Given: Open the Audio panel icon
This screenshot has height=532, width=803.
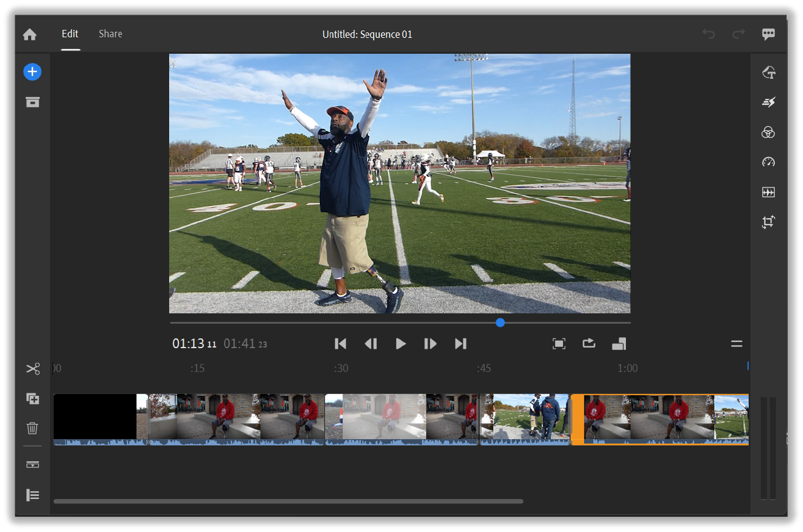Looking at the screenshot, I should [x=768, y=192].
